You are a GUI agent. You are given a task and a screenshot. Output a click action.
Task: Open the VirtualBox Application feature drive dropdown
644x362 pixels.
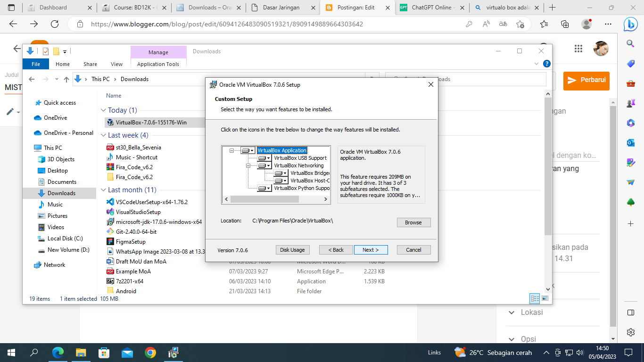point(248,150)
